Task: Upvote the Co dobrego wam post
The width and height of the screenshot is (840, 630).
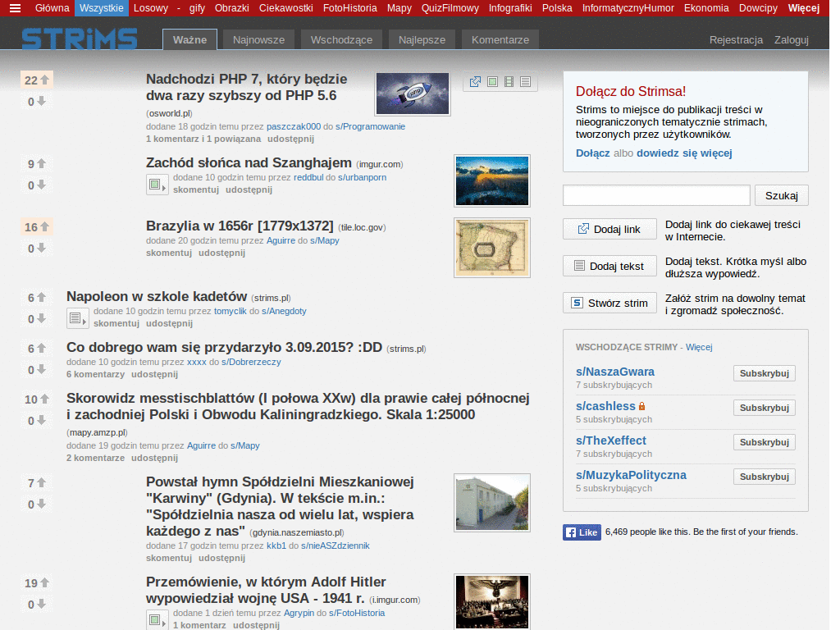Action: tap(41, 348)
